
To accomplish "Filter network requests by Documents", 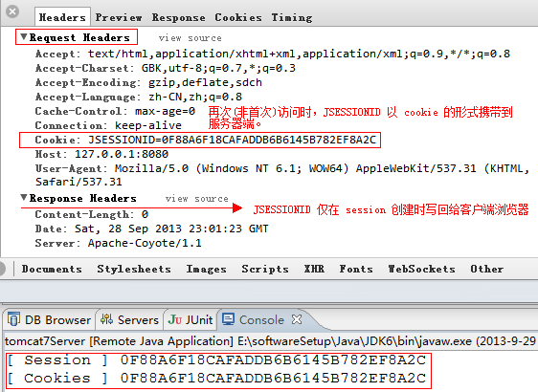I will pyautogui.click(x=52, y=269).
